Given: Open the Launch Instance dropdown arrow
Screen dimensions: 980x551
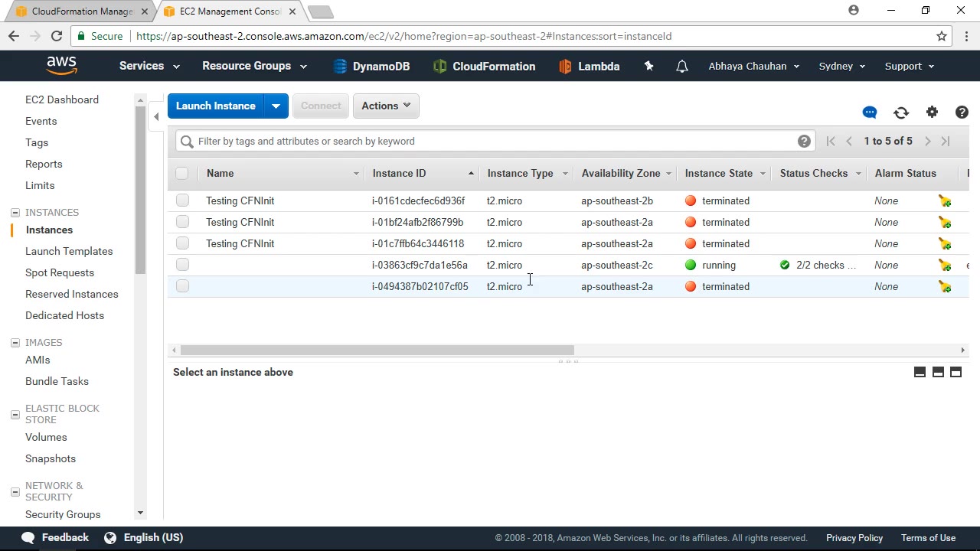Looking at the screenshot, I should click(x=276, y=106).
